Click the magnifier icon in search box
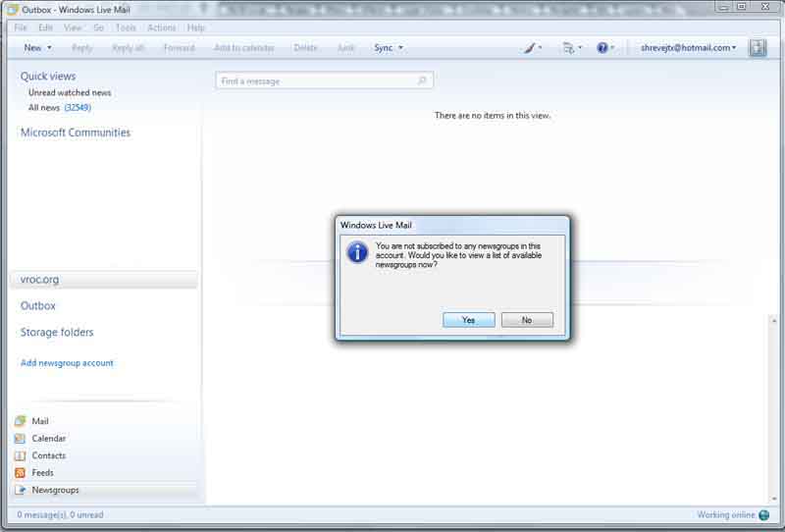785x532 pixels. (x=422, y=80)
